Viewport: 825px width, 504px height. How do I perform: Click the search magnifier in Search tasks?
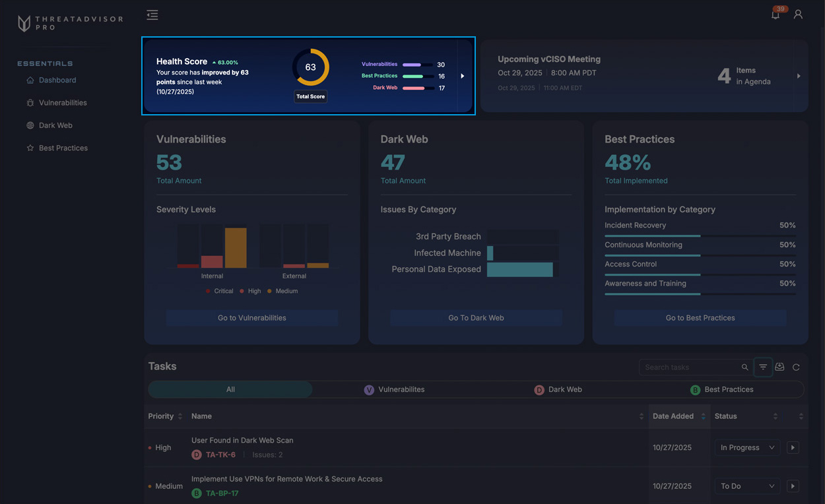coord(744,367)
